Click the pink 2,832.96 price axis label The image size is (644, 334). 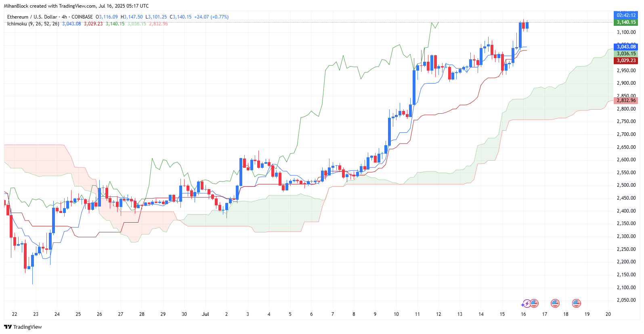(x=626, y=100)
